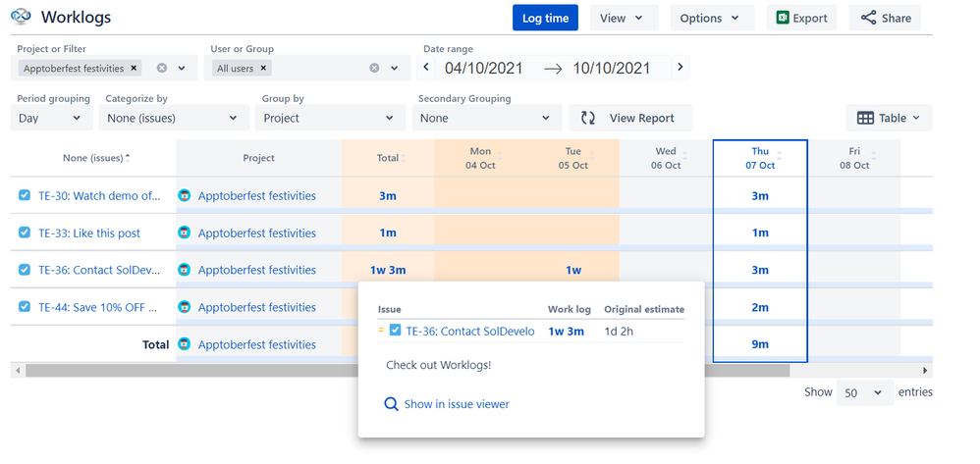Open TE-44: Save 10% OFF link

click(97, 307)
